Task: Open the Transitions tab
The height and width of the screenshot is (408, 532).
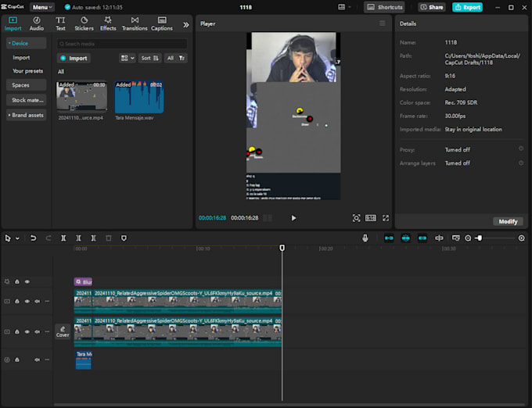Action: coord(135,23)
